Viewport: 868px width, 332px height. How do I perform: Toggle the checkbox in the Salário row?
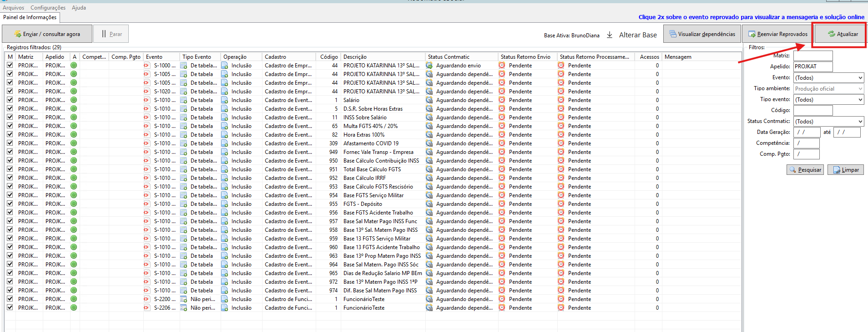(x=10, y=100)
